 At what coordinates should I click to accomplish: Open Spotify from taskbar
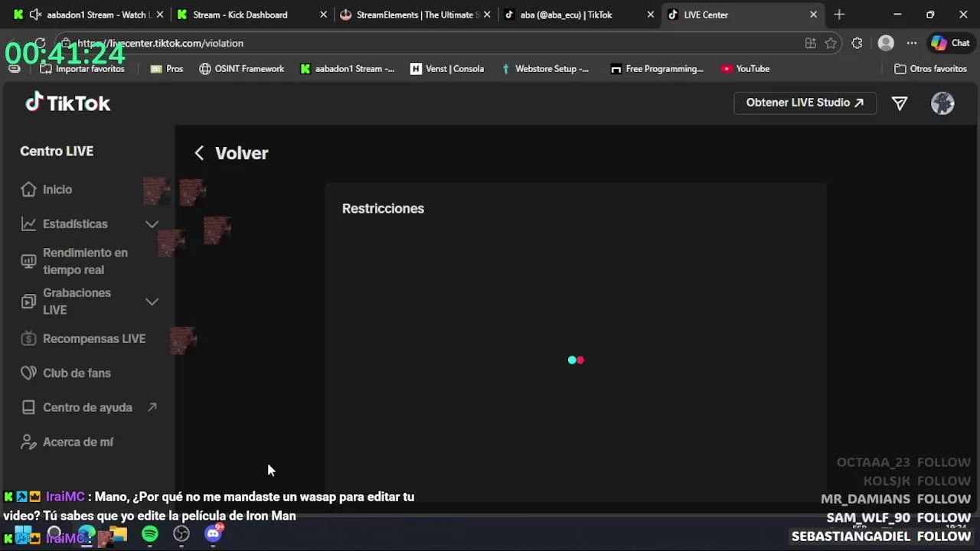(150, 534)
